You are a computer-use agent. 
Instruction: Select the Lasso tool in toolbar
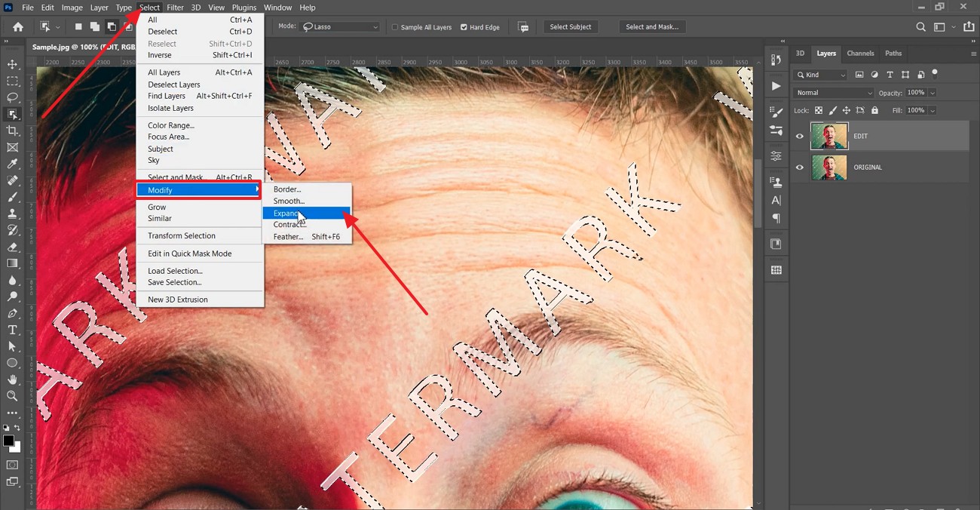click(x=12, y=98)
